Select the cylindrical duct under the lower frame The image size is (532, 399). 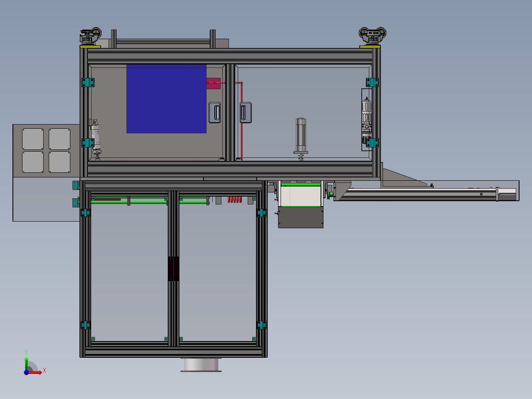201,364
